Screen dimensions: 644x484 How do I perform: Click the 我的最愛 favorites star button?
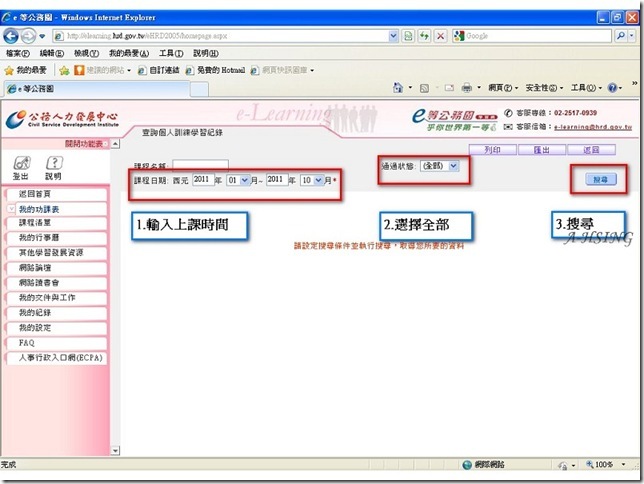tap(25, 71)
